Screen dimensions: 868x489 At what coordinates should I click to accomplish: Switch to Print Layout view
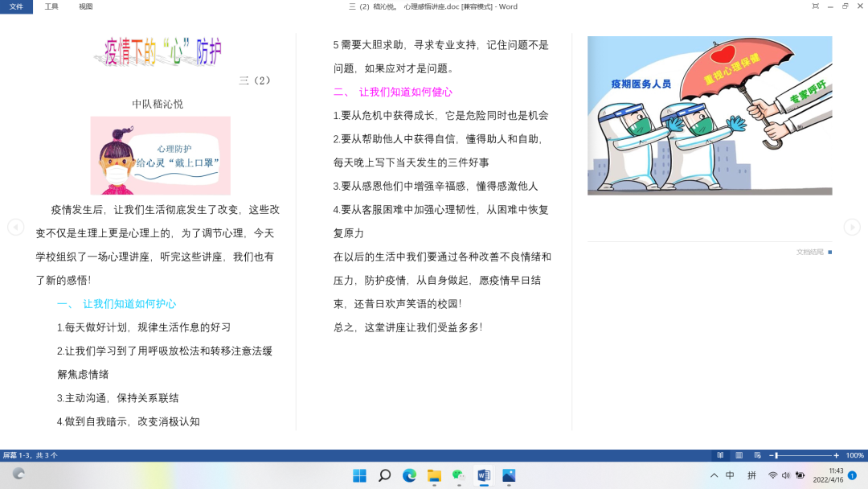tap(739, 455)
